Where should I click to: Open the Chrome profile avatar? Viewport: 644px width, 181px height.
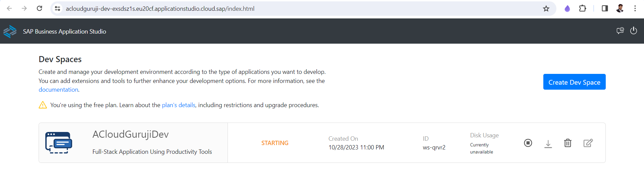coord(620,8)
